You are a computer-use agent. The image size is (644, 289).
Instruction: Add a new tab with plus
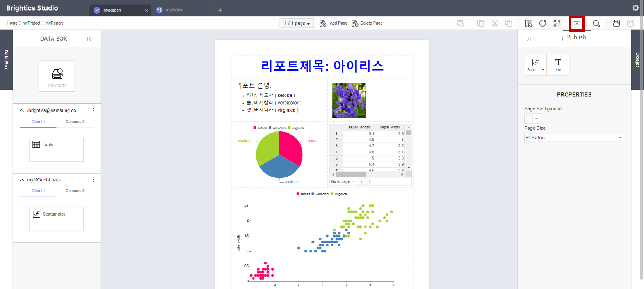click(220, 10)
